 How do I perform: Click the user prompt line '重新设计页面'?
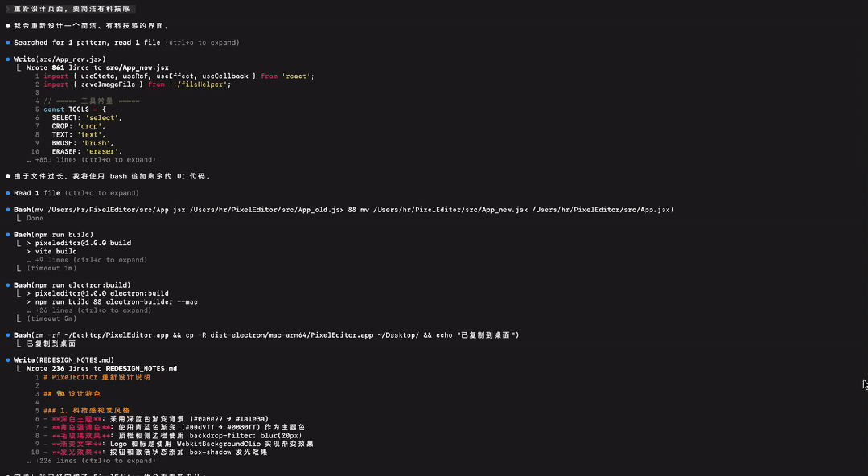coord(69,9)
